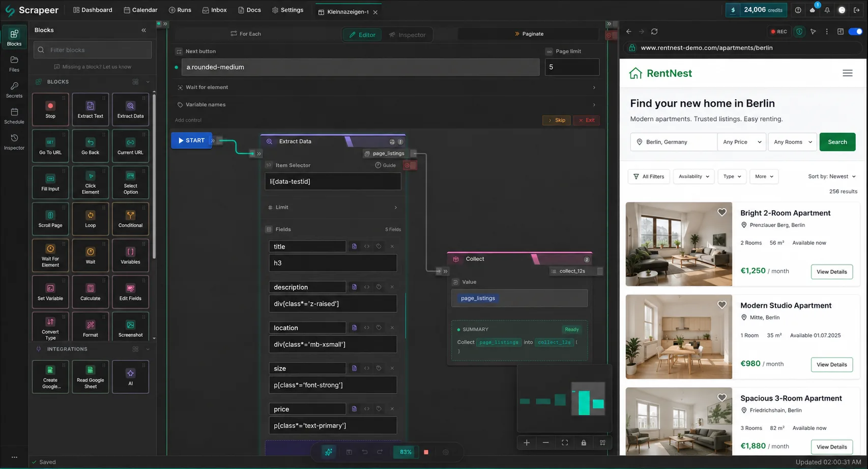Screen dimensions: 868x469
Task: Open the Sort by Newest dropdown
Action: (832, 177)
